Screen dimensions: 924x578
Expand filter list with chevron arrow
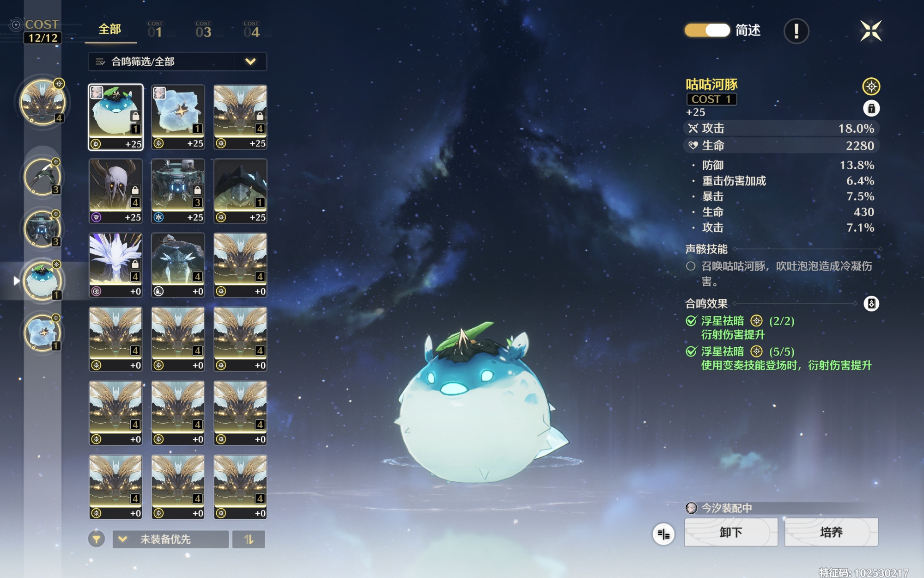(250, 61)
